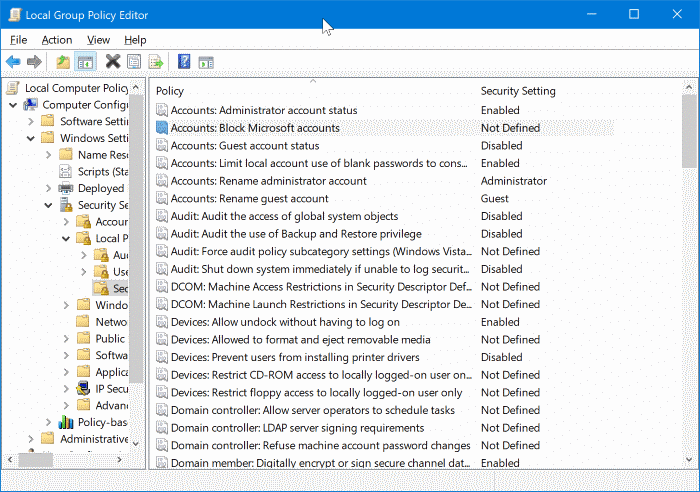Toggle the Show/Hide Console Tree icon
Screen dimensions: 700x492
[x=85, y=62]
